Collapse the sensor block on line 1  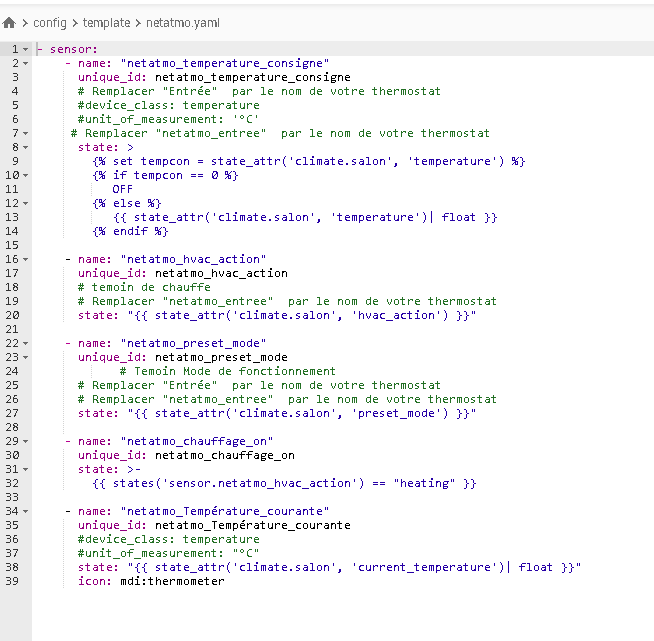coord(25,49)
